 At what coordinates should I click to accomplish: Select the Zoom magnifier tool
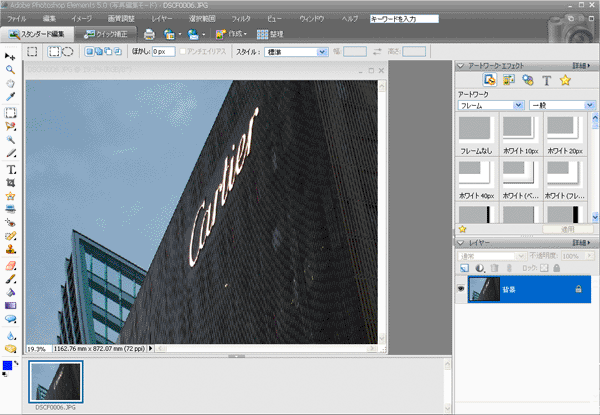10,69
